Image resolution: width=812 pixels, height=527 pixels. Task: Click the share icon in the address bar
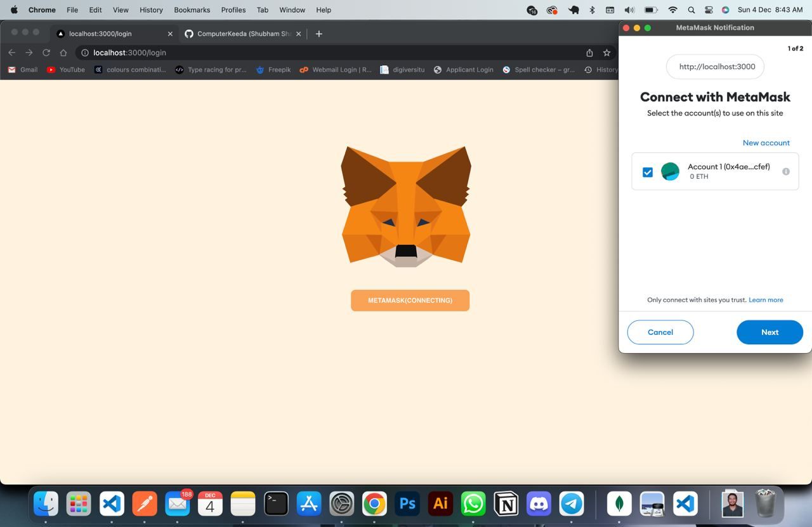[x=589, y=53]
